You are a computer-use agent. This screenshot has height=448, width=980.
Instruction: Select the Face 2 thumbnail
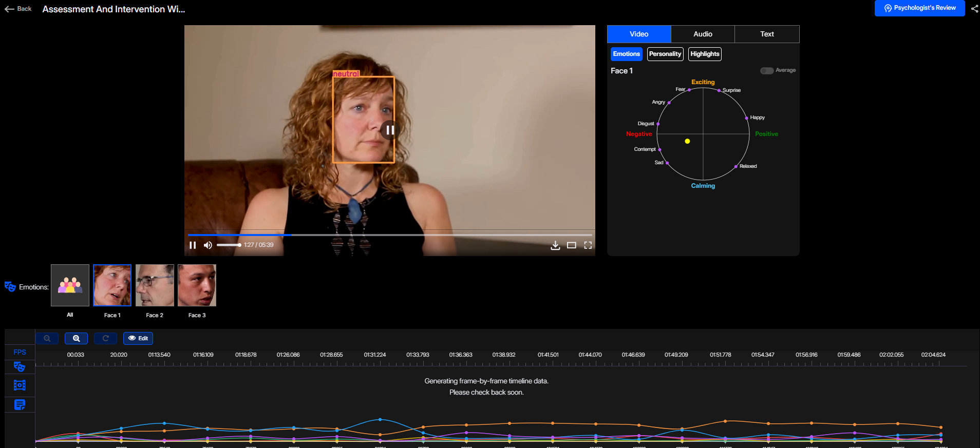[x=155, y=285]
